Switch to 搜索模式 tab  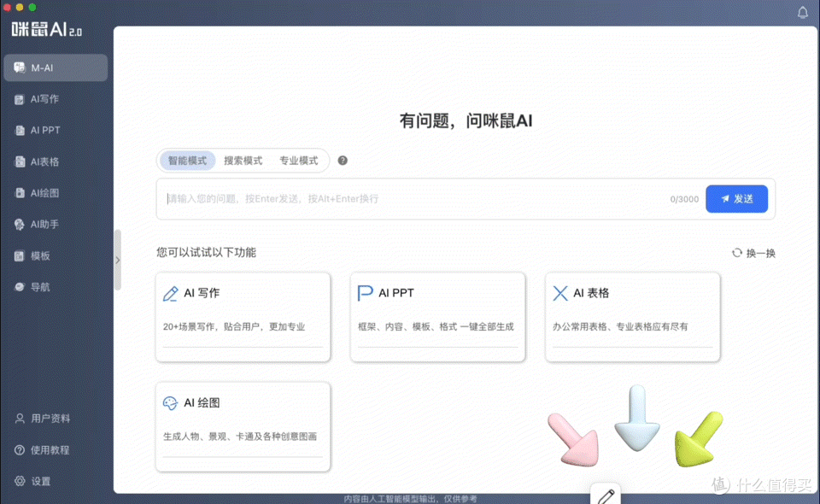point(243,161)
